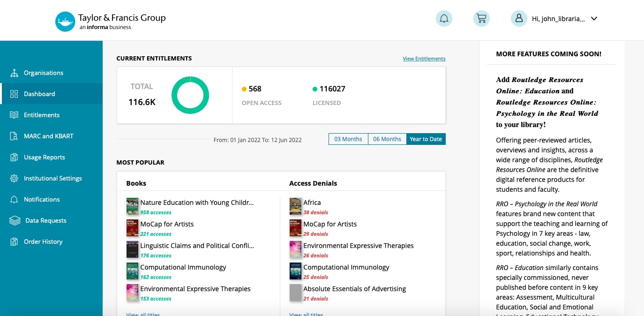
Task: Open the notifications bell in header
Action: (x=444, y=19)
